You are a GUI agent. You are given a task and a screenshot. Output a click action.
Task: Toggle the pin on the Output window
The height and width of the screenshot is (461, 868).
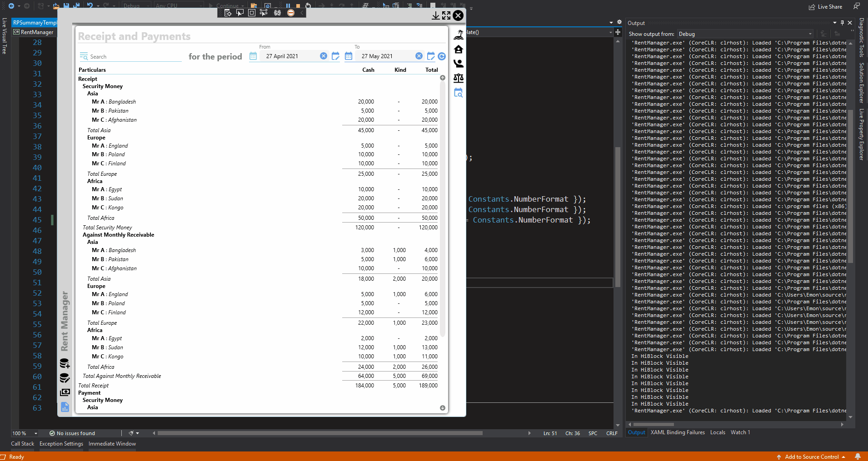click(842, 23)
